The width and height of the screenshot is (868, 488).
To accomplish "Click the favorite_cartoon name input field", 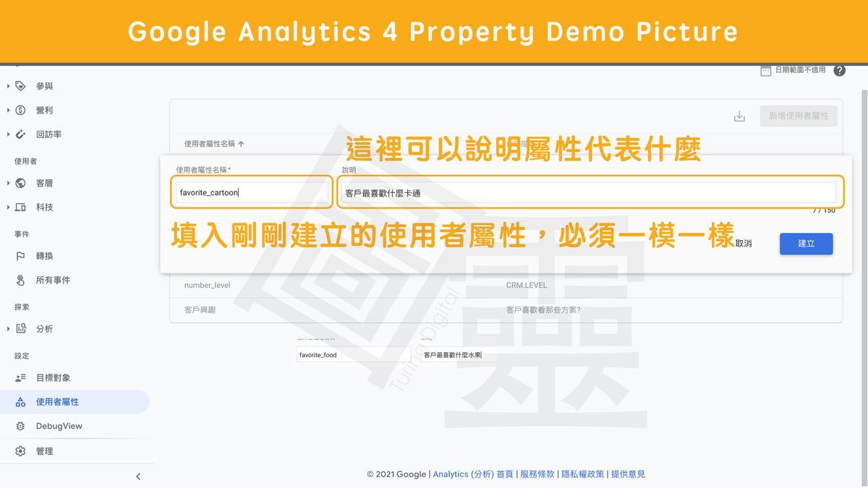I will click(252, 192).
